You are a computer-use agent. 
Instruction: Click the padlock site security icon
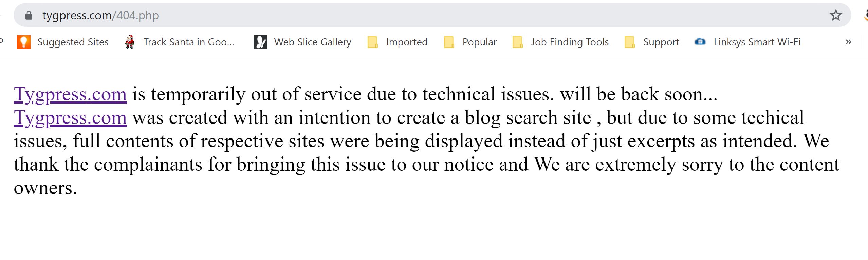29,15
